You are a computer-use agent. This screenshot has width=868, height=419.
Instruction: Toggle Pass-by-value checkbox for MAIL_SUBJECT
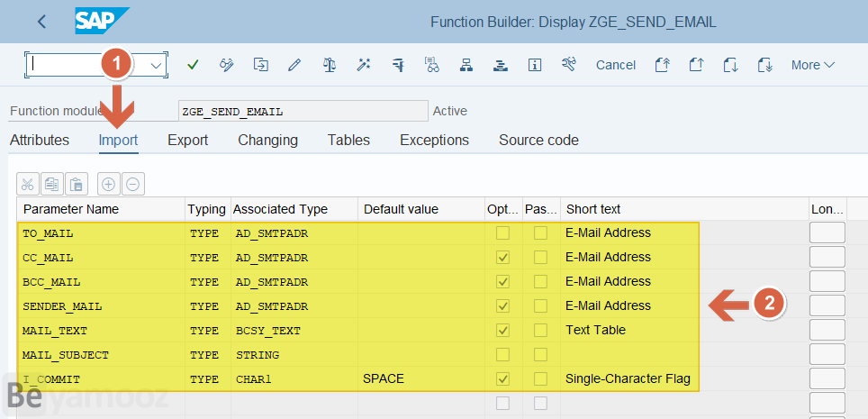[x=540, y=355]
